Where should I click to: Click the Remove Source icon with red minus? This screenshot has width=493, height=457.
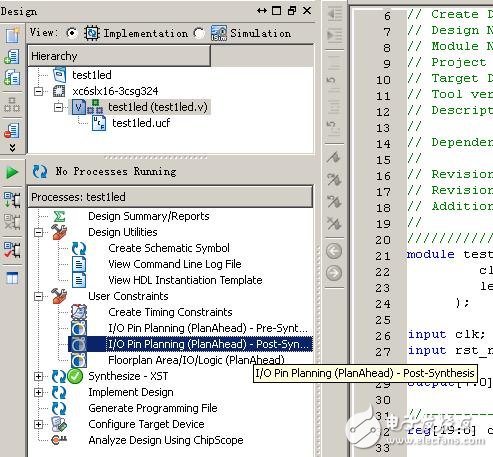(12, 131)
